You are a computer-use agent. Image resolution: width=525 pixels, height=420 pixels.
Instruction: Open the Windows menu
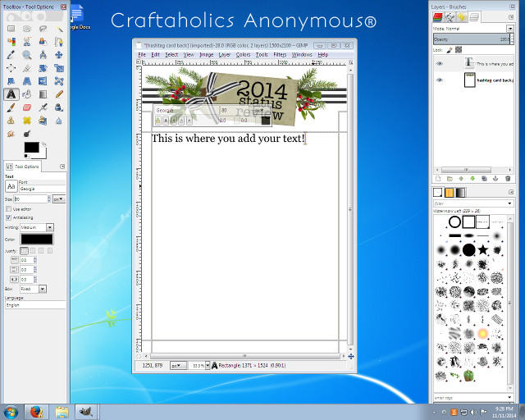(x=302, y=55)
